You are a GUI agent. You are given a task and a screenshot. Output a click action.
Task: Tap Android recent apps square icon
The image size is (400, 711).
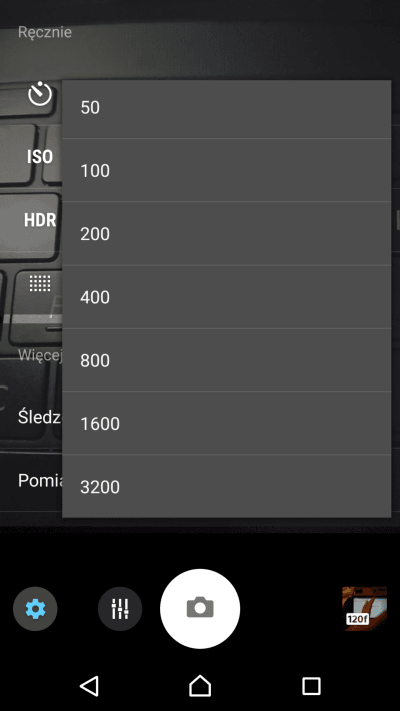(311, 686)
